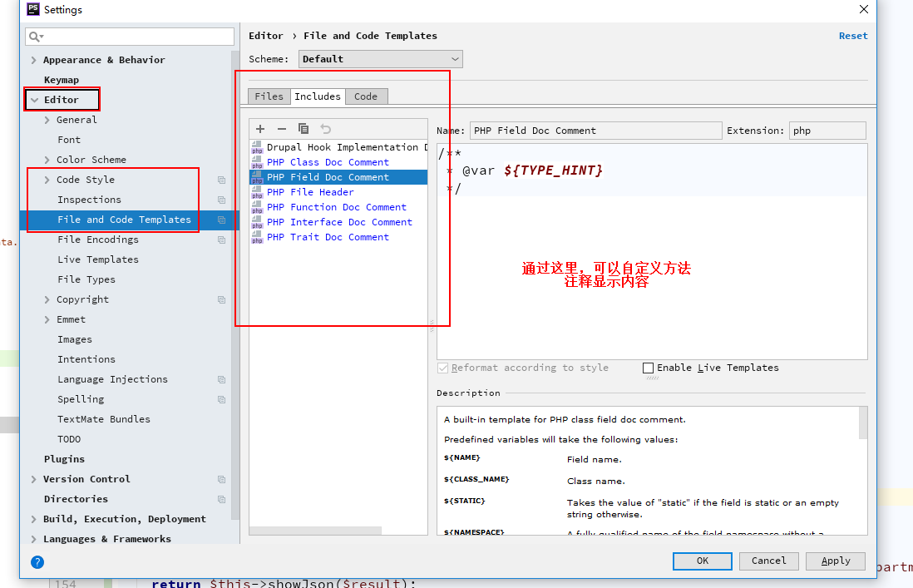Screen dimensions: 913x588
Task: Expand the Version Control section
Action: (33, 479)
